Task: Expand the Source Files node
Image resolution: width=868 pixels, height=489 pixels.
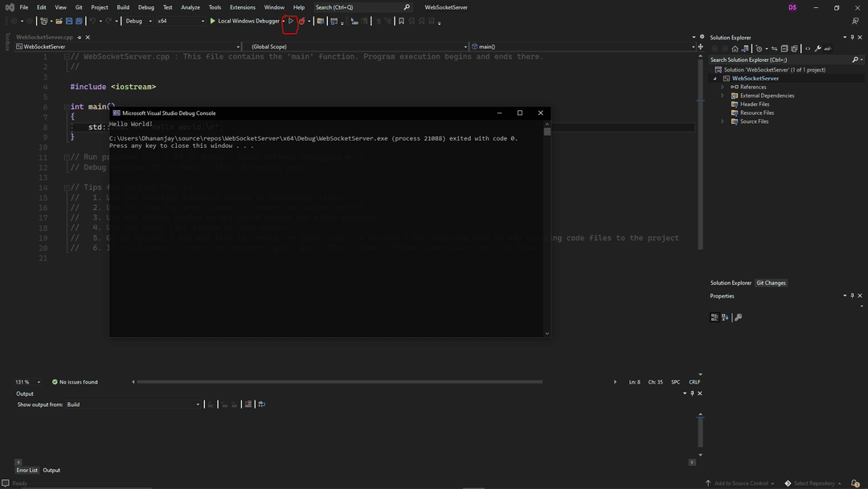Action: coord(723,121)
